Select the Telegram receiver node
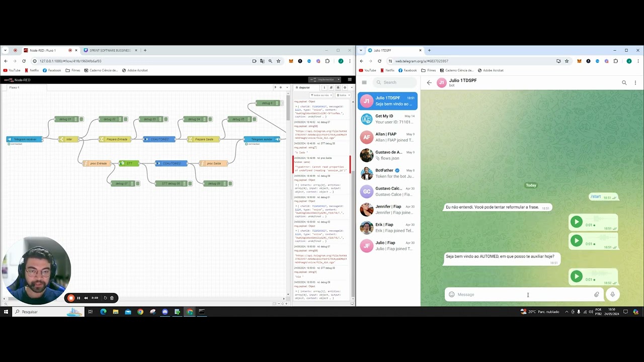The image size is (644, 362). pyautogui.click(x=25, y=139)
